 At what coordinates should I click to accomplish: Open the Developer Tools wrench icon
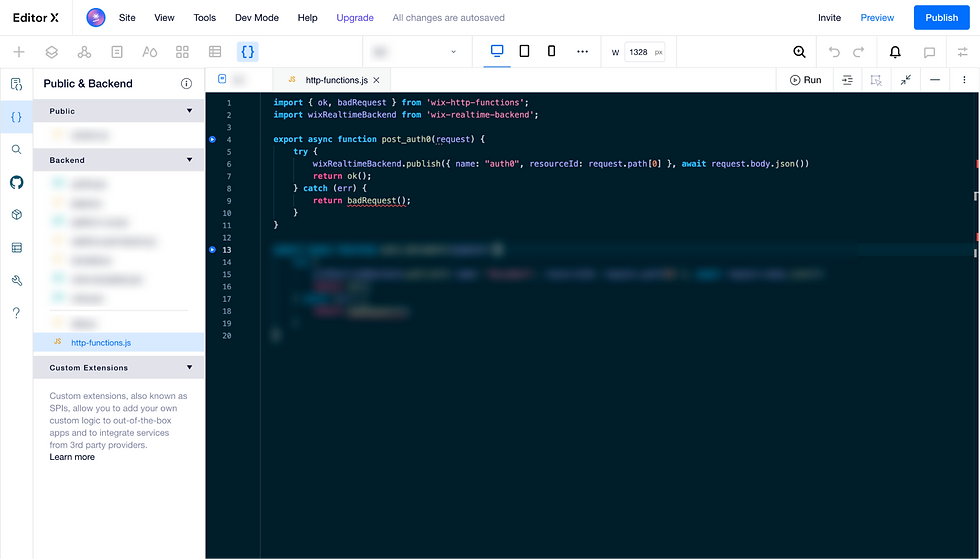coord(16,280)
